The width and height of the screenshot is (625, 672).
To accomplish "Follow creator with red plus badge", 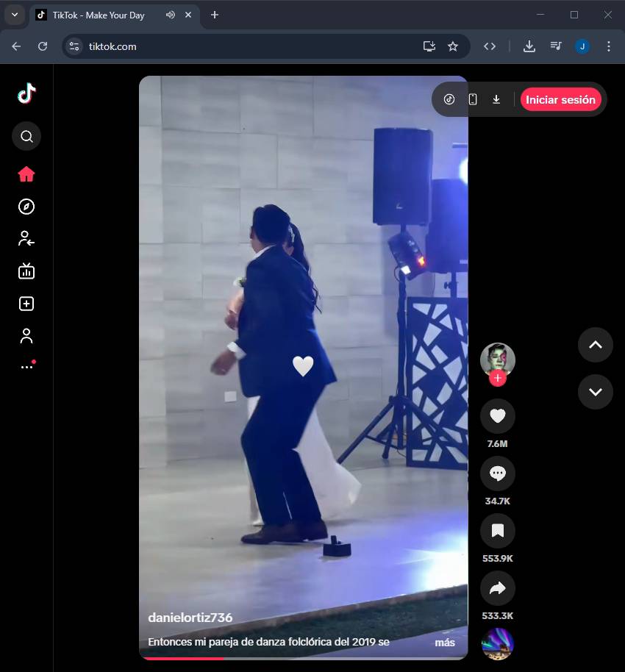I will pyautogui.click(x=498, y=379).
